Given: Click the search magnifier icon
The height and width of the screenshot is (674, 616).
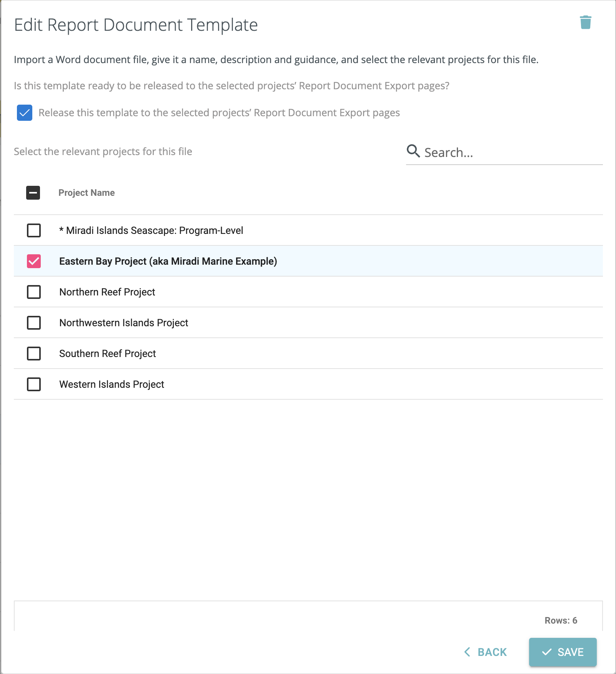Looking at the screenshot, I should tap(413, 151).
